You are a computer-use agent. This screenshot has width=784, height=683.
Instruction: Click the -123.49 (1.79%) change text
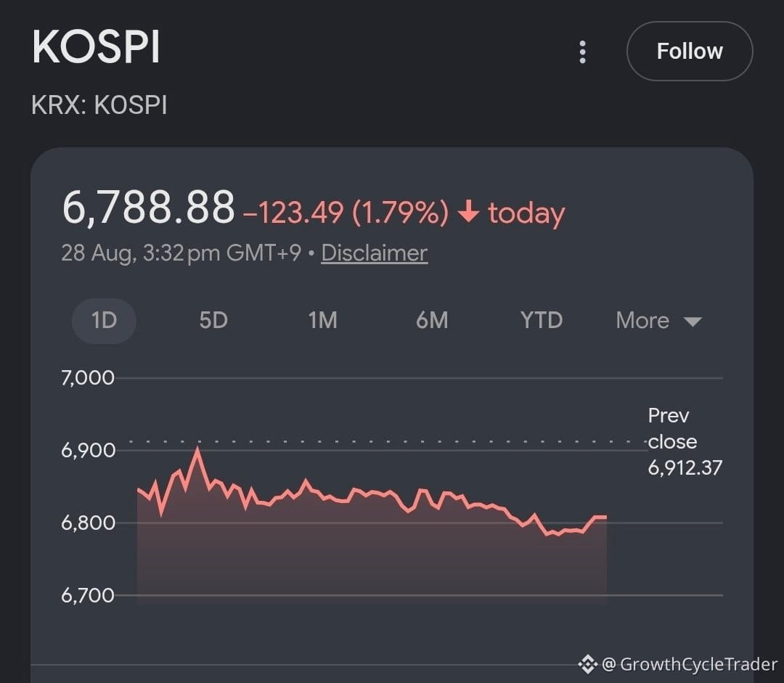346,213
